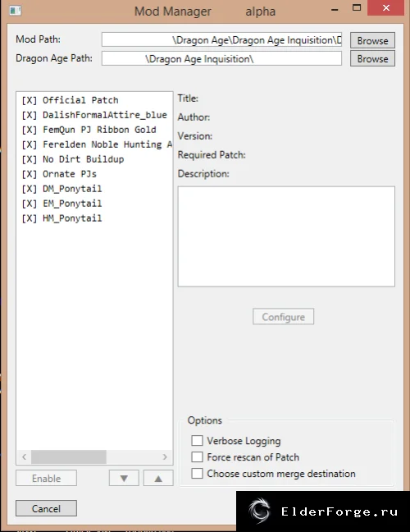Browse for the Dragon Age Path
This screenshot has width=410, height=532.
coord(372,58)
